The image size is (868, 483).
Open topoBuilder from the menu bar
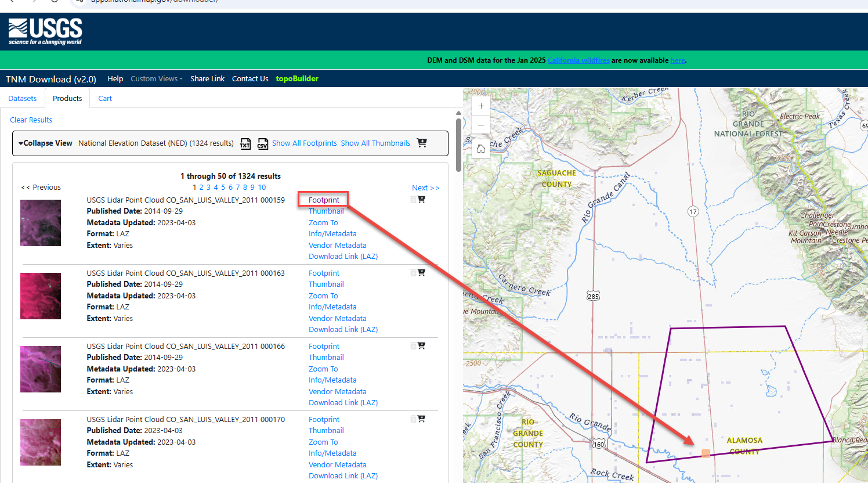pos(296,79)
